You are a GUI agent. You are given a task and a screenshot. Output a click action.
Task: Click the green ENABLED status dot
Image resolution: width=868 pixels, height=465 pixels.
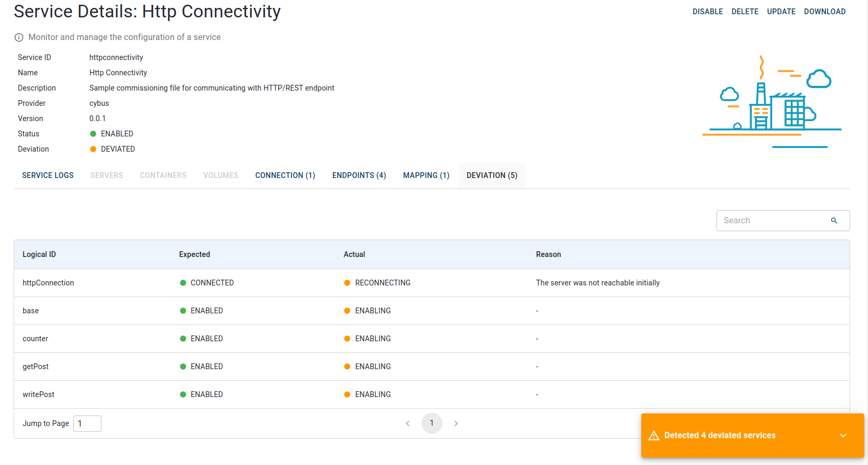tap(93, 134)
